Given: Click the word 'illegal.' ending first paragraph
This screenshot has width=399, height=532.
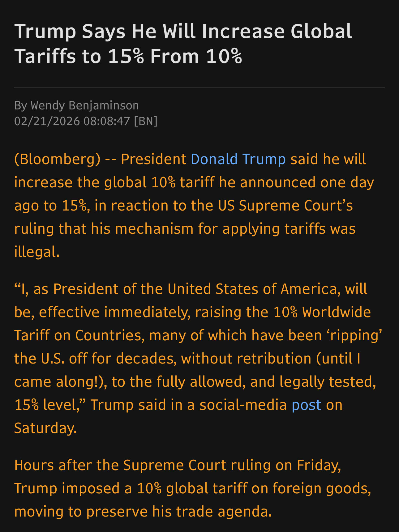Looking at the screenshot, I should [x=37, y=252].
